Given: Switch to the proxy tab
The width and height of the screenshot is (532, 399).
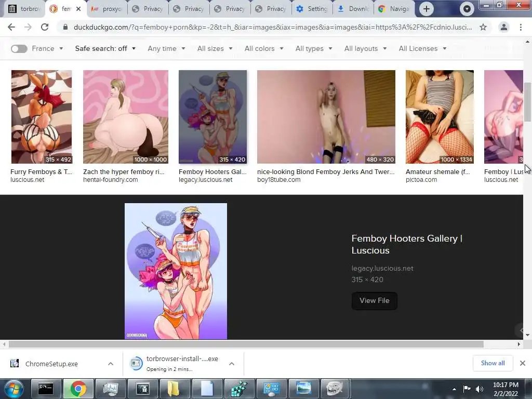Looking at the screenshot, I should tap(107, 9).
